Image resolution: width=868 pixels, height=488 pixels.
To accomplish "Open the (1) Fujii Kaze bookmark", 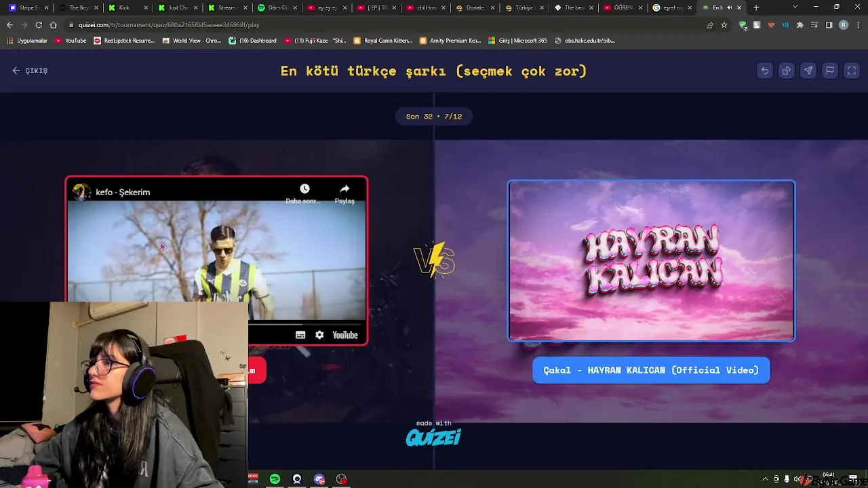I will 315,41.
